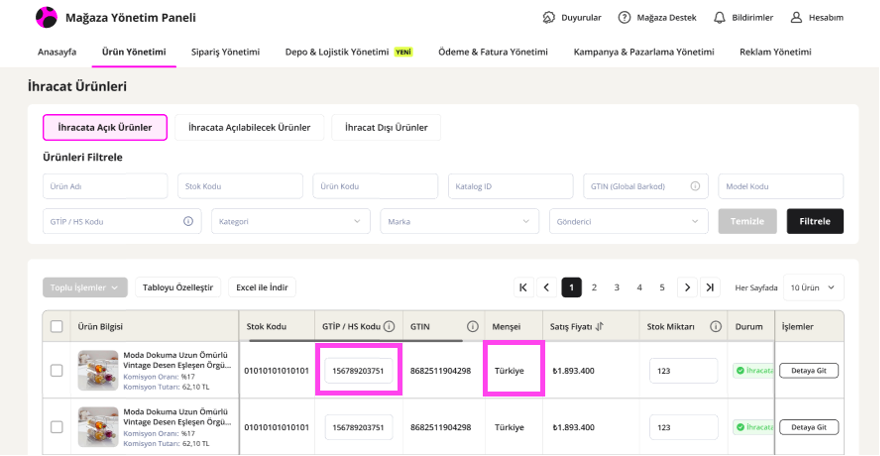Focus the Stok Kodu filter field
Viewport: 880px width, 456px height.
tap(240, 186)
